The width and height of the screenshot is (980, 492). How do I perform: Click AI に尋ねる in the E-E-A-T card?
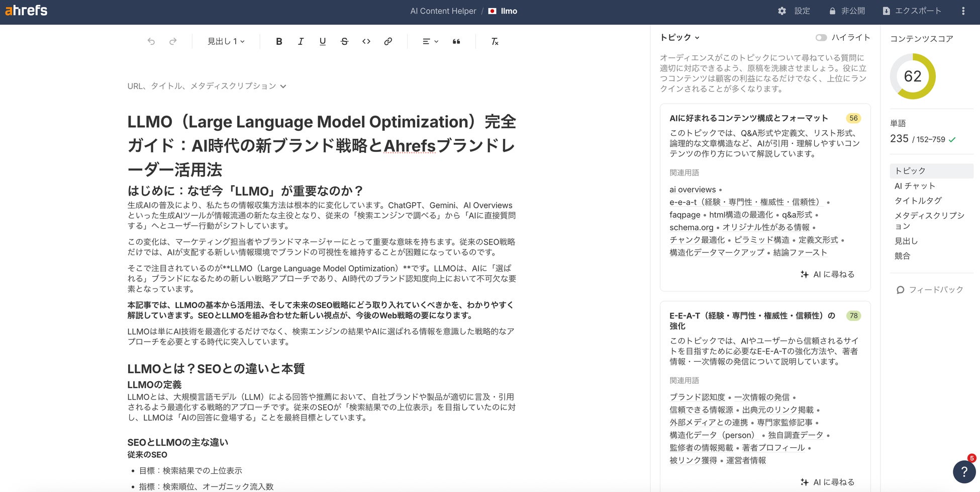pos(827,482)
